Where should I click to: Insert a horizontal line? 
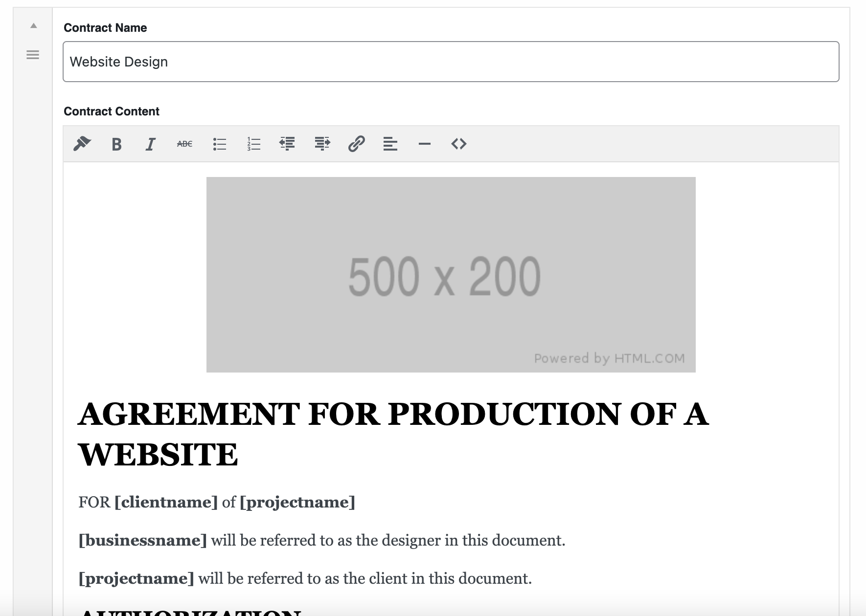coord(425,144)
